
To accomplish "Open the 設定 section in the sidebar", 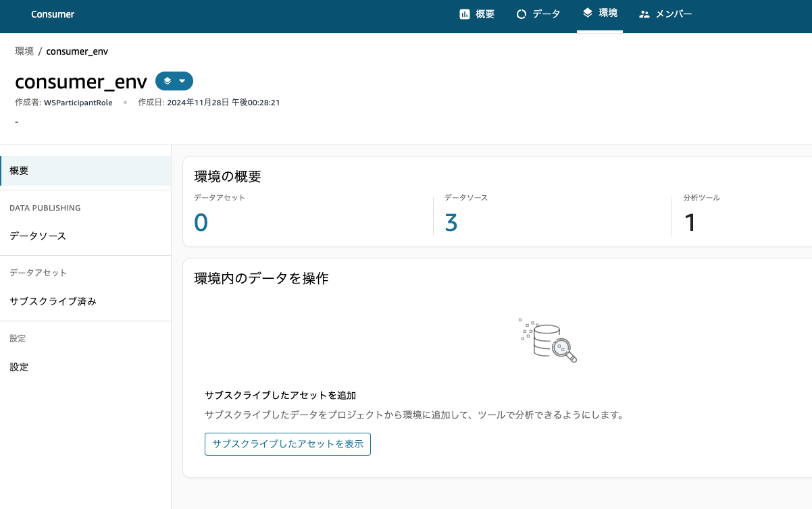I will coord(20,367).
